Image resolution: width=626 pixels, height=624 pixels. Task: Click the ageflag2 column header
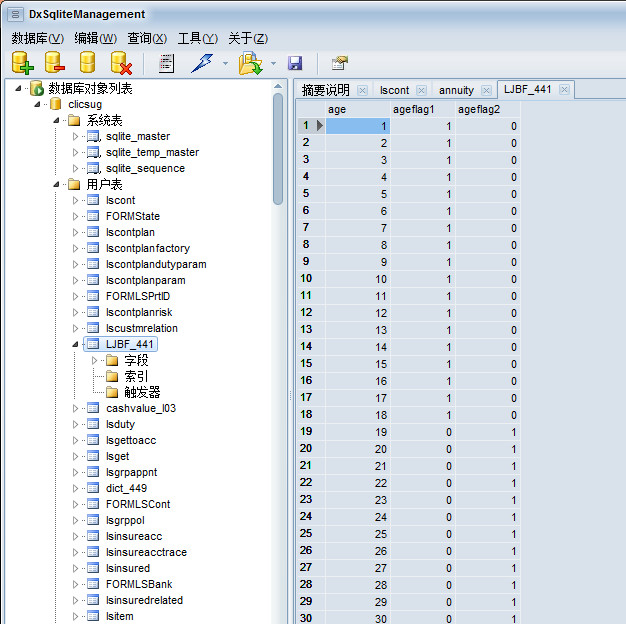pyautogui.click(x=488, y=109)
